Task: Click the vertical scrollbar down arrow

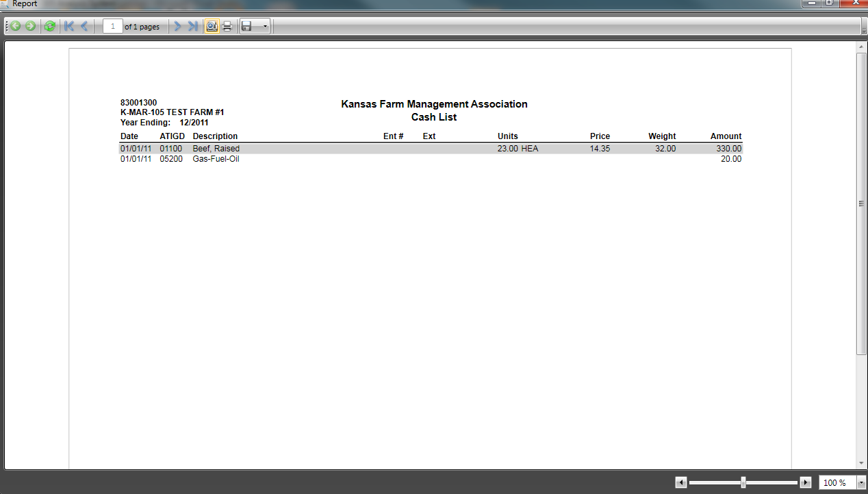Action: point(861,464)
